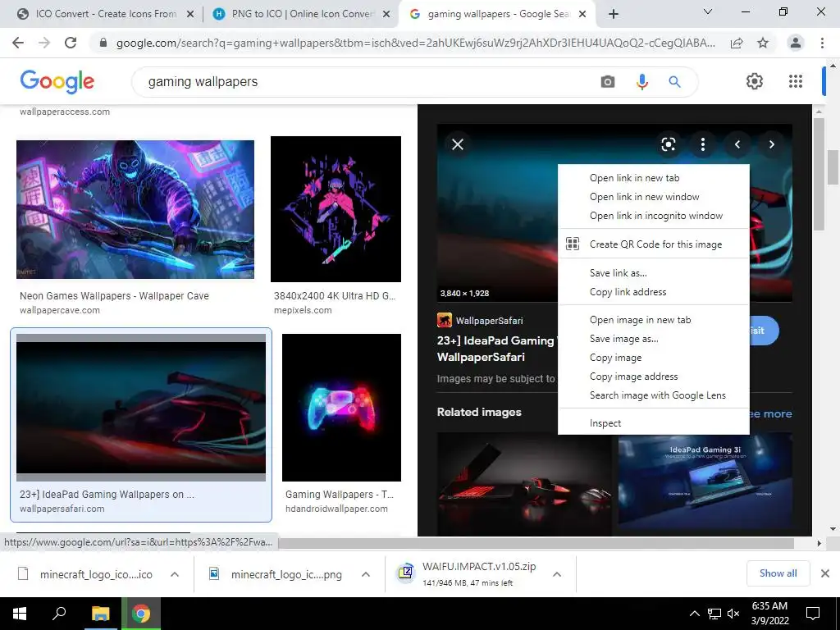Open tab search dropdown arrow
Viewport: 840px width, 630px height.
point(707,11)
